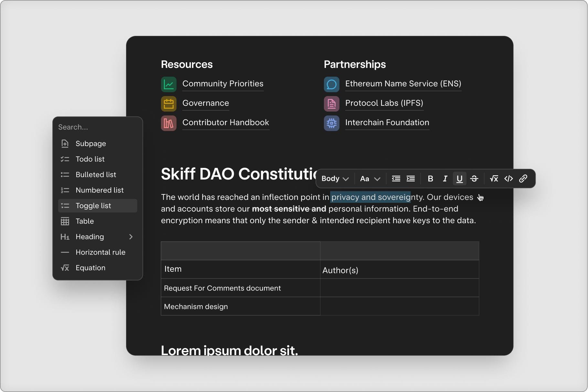The height and width of the screenshot is (392, 588).
Task: Click the Community Priorities chart icon
Action: 169,84
